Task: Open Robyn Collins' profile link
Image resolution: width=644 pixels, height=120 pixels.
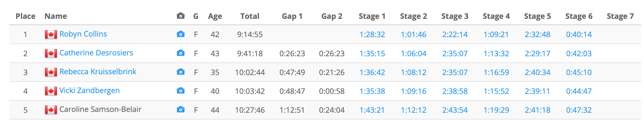Action: (x=83, y=34)
